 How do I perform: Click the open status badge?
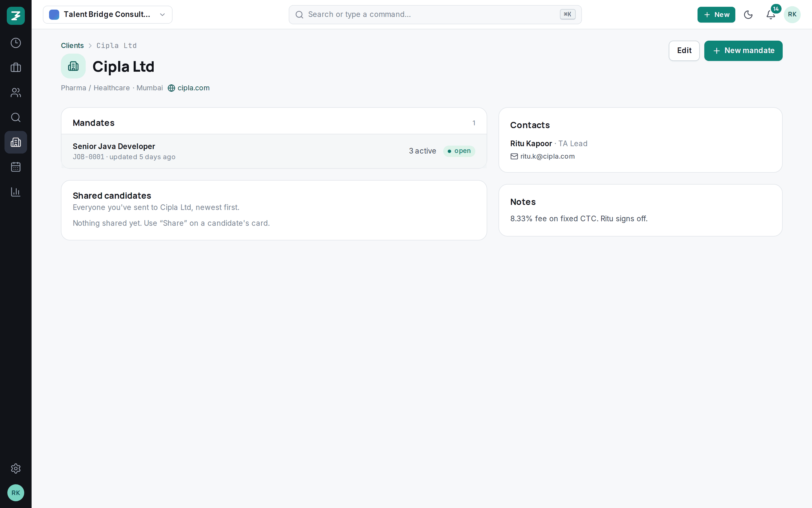coord(459,151)
